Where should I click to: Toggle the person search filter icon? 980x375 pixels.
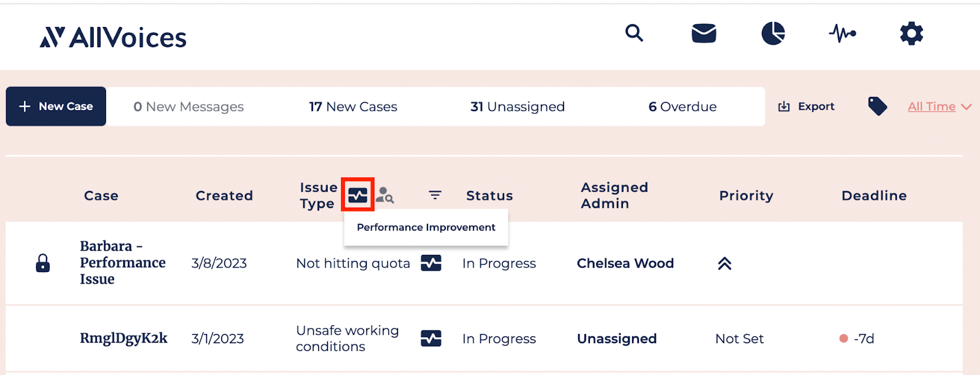coord(385,195)
